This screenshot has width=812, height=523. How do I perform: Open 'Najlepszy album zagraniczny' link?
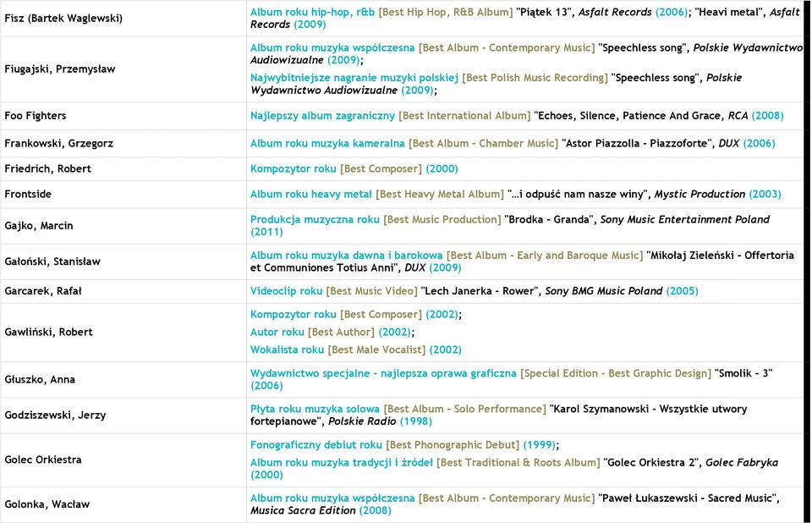322,116
